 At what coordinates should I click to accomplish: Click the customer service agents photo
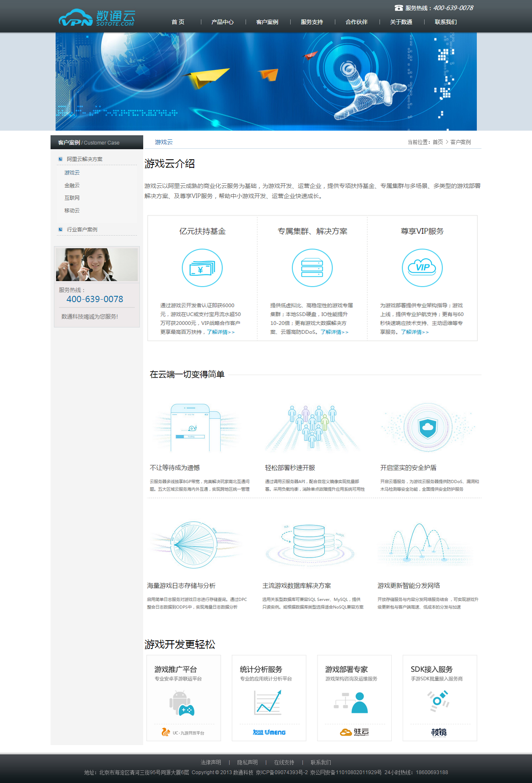pyautogui.click(x=97, y=265)
